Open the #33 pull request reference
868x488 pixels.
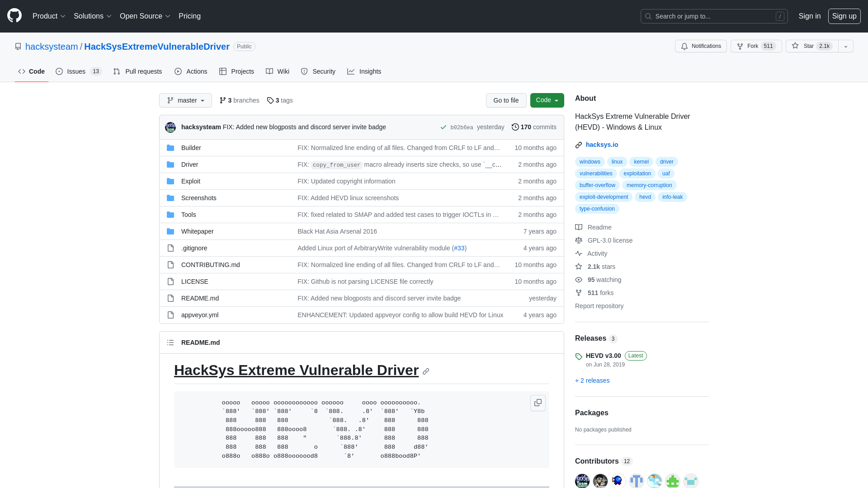pyautogui.click(x=459, y=248)
